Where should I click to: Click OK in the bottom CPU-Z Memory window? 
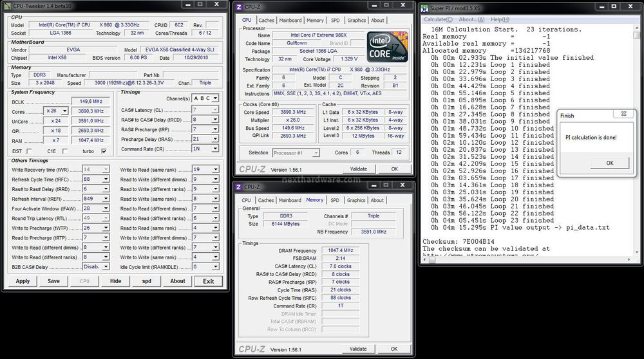pos(394,349)
